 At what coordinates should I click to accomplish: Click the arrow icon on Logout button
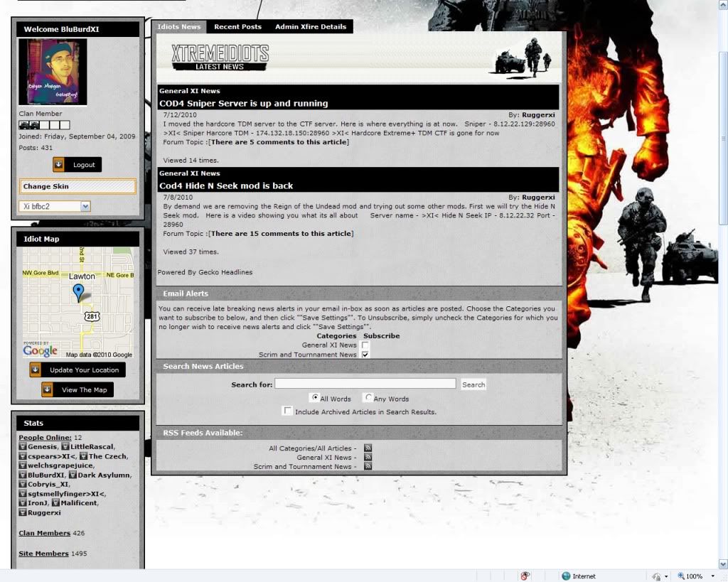point(59,165)
